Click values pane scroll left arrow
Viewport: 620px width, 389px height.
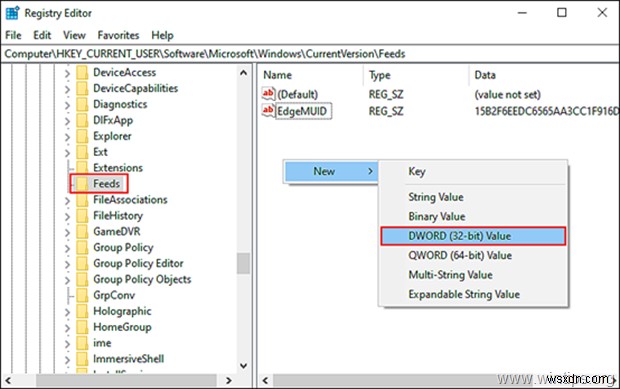coord(265,380)
